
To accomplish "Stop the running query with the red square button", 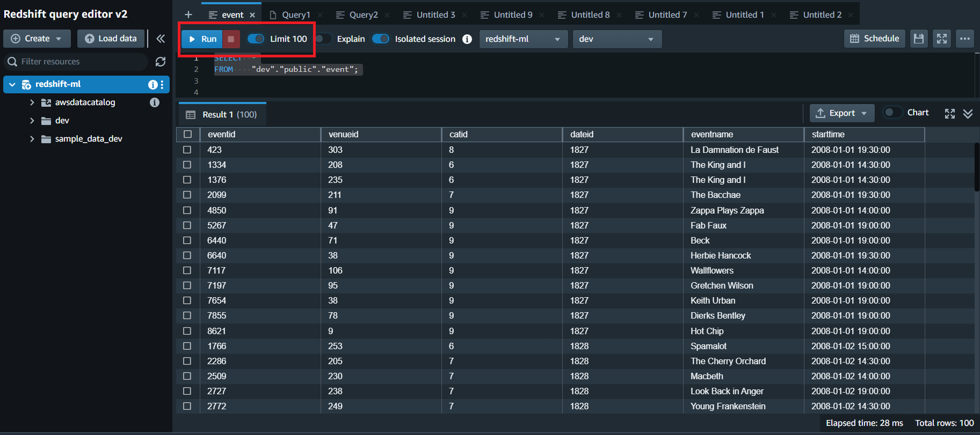I will pyautogui.click(x=231, y=39).
